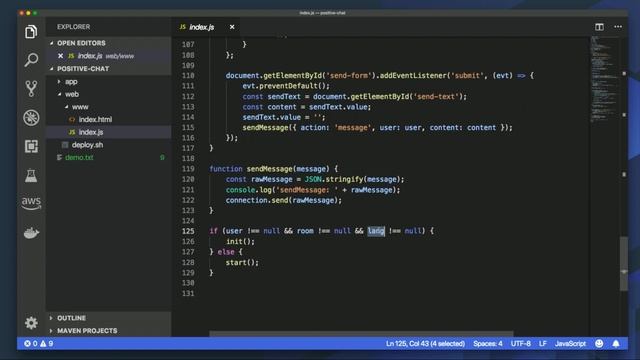Select index.js in the file tree
The image size is (640, 360).
tap(108, 132)
